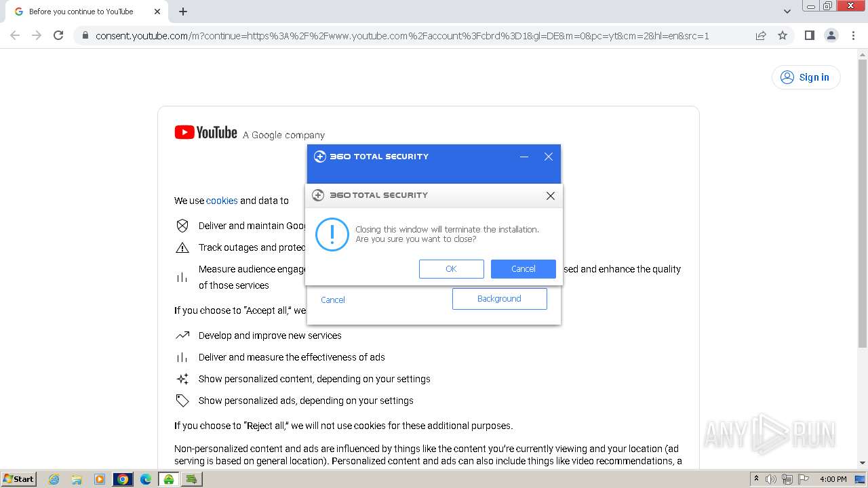
Task: Click the 360 Total Security logo in blue header
Action: tap(371, 157)
